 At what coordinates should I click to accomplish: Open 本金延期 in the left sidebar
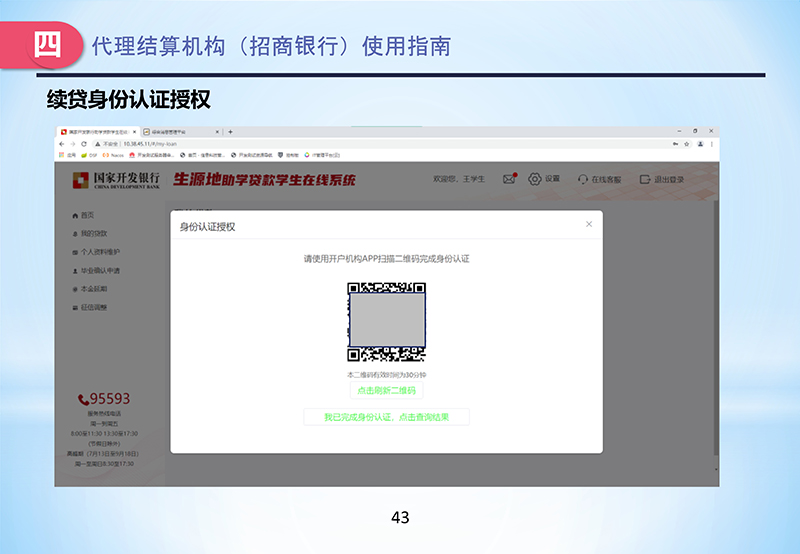(x=90, y=289)
